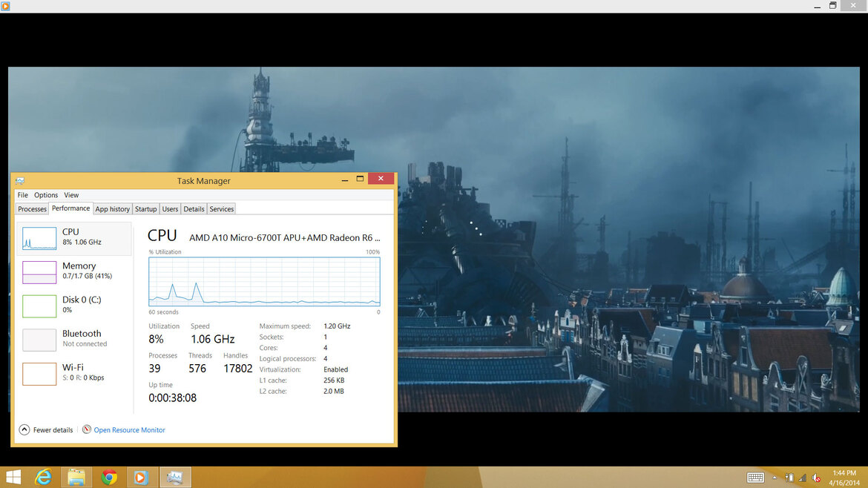Open the network signal tray icon

pos(803,478)
